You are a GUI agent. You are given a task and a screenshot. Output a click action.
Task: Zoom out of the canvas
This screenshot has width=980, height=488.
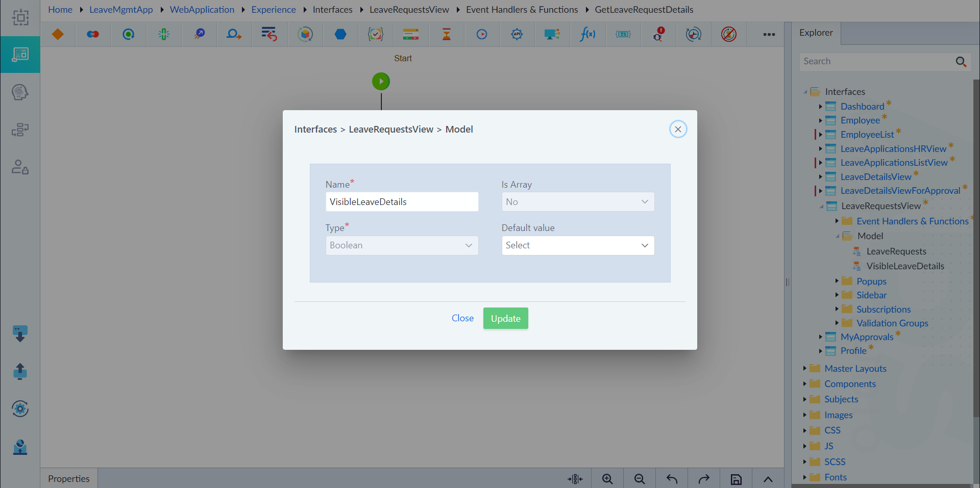[x=640, y=479]
